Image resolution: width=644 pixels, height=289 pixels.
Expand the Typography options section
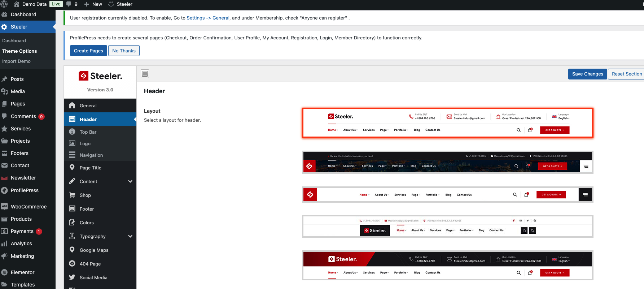tap(100, 236)
